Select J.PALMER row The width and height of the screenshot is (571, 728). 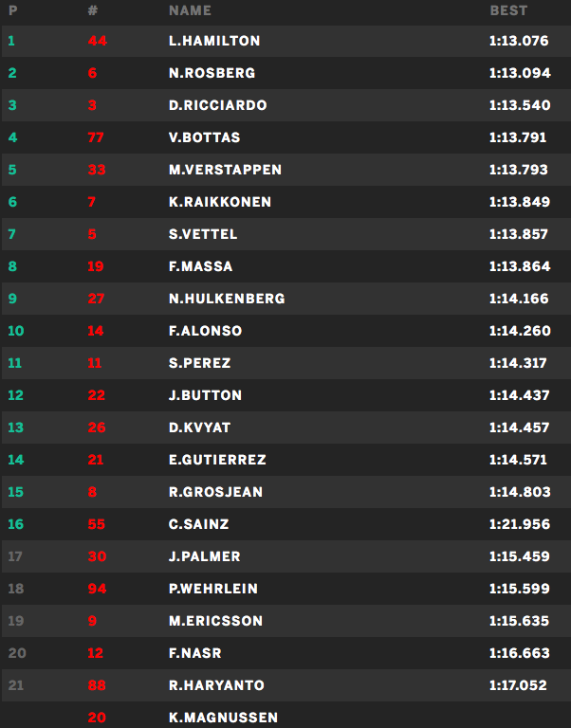pyautogui.click(x=204, y=556)
